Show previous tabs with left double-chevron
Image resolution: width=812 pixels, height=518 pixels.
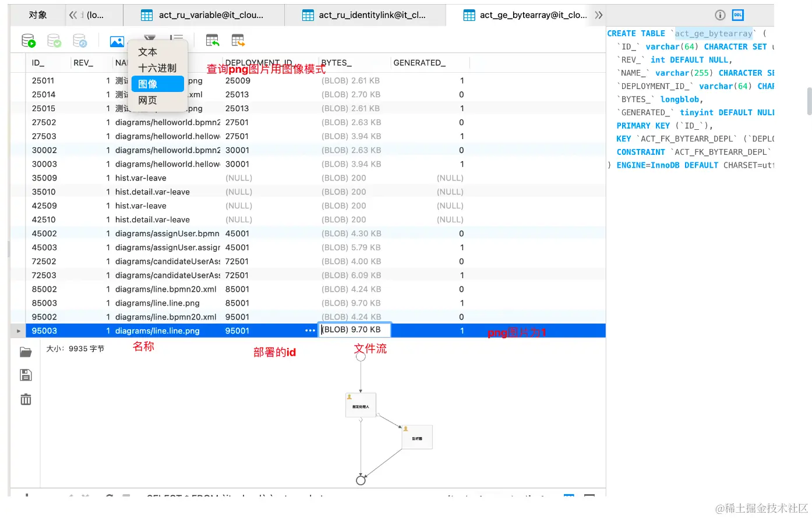(73, 15)
